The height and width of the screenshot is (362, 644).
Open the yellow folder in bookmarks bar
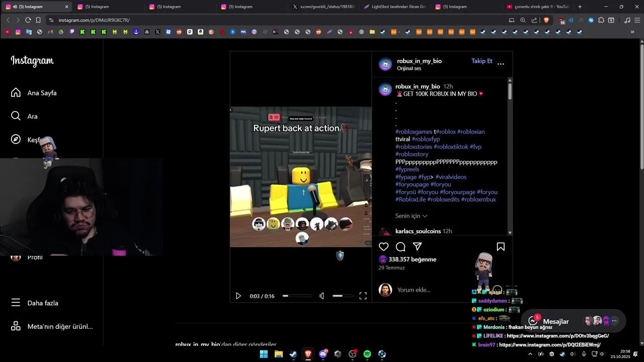(x=372, y=32)
